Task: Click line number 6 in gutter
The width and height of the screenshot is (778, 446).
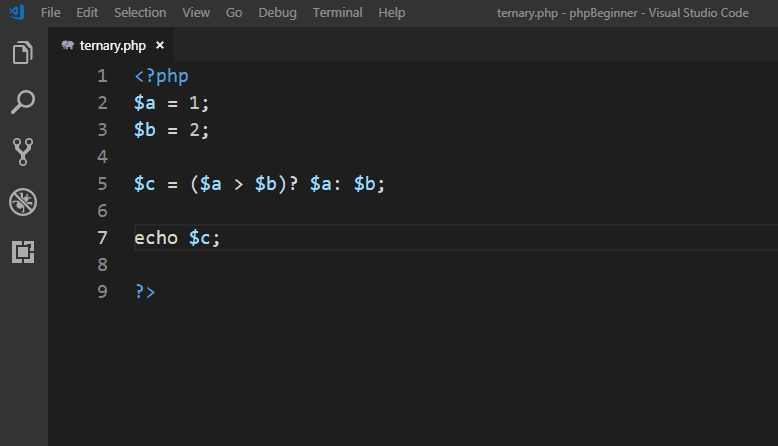Action: (x=102, y=211)
